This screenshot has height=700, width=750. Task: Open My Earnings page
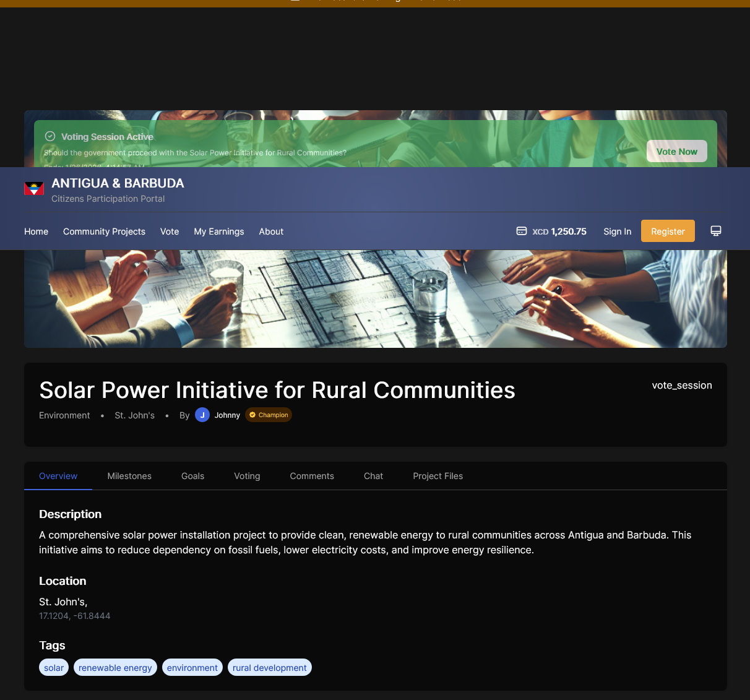point(219,231)
